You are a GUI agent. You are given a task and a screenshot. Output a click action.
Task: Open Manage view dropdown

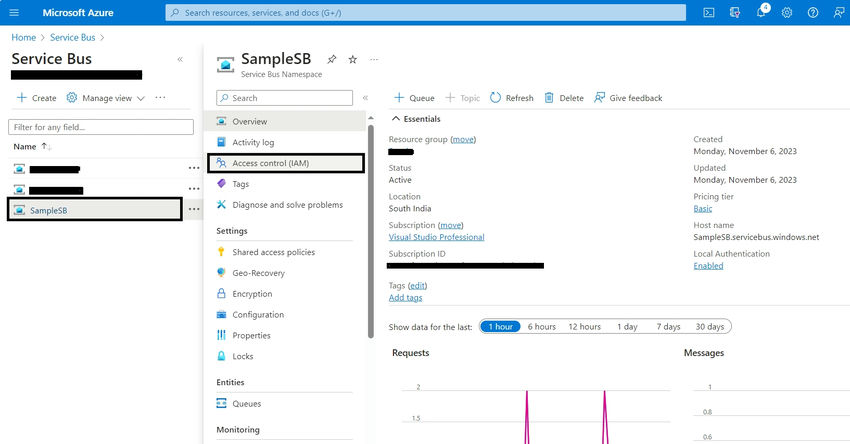tap(106, 98)
